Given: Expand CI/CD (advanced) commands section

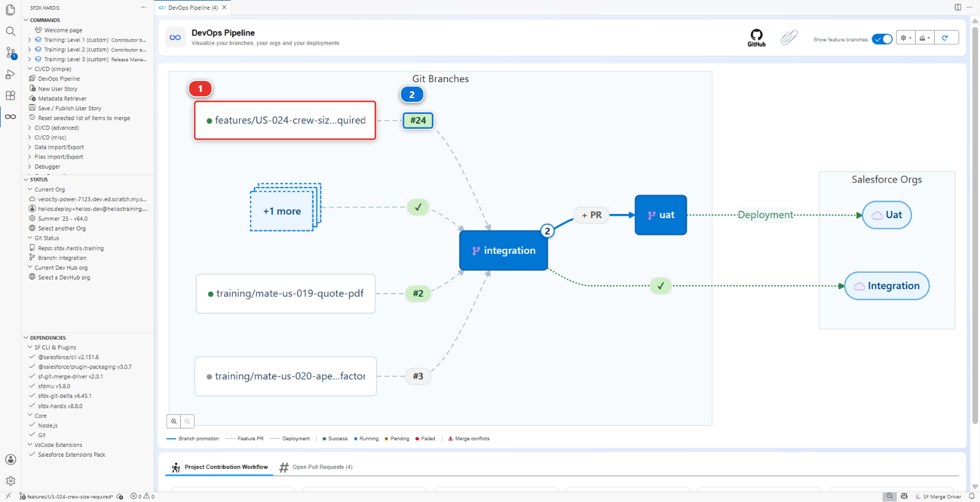Looking at the screenshot, I should pos(57,128).
